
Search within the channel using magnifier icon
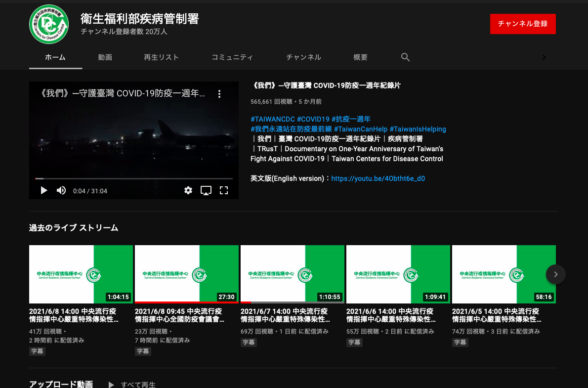(x=405, y=57)
